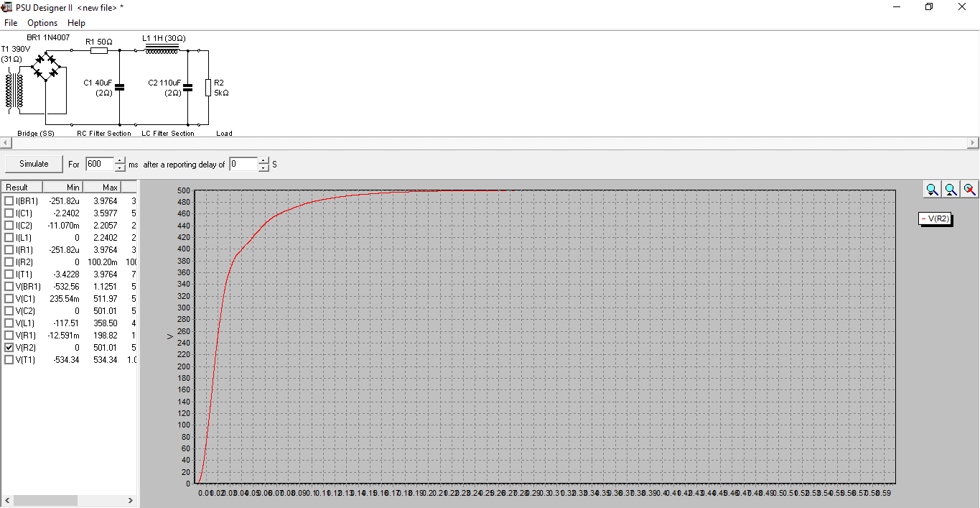
Task: Open the Options menu
Action: tap(42, 23)
